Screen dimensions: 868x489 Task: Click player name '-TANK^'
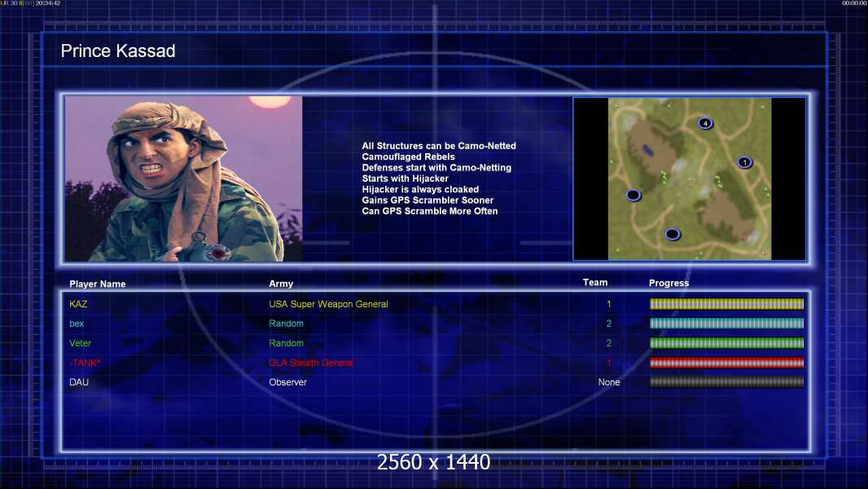(85, 363)
